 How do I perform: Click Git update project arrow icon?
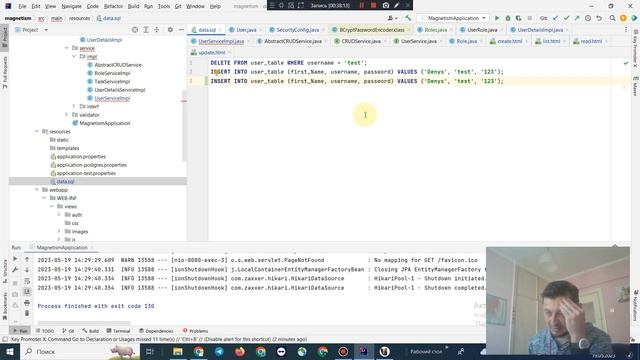tap(555, 18)
